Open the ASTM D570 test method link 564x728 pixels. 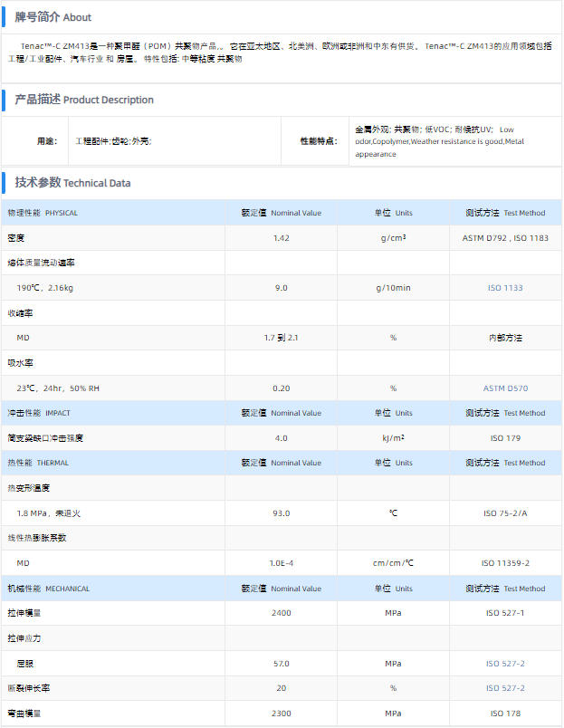tap(505, 388)
